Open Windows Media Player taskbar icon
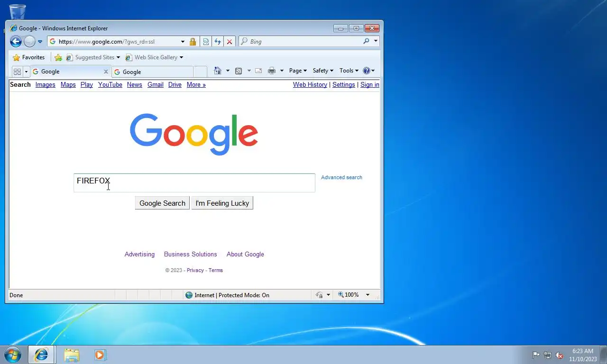This screenshot has width=607, height=364. pyautogui.click(x=100, y=355)
